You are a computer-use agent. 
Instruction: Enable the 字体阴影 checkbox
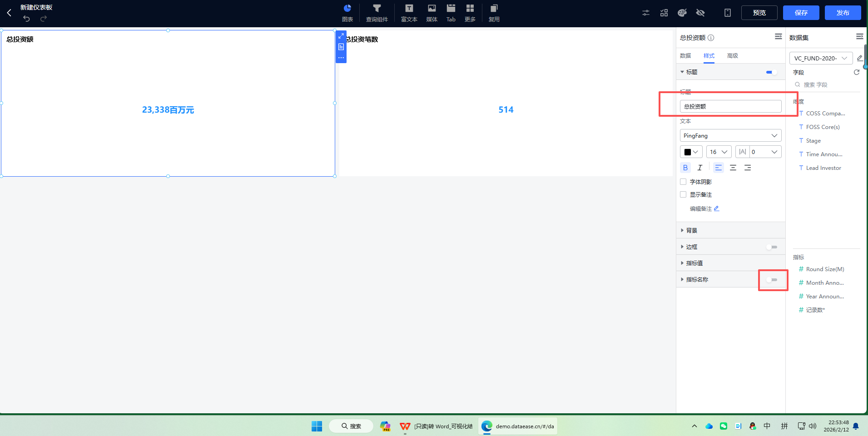(683, 182)
